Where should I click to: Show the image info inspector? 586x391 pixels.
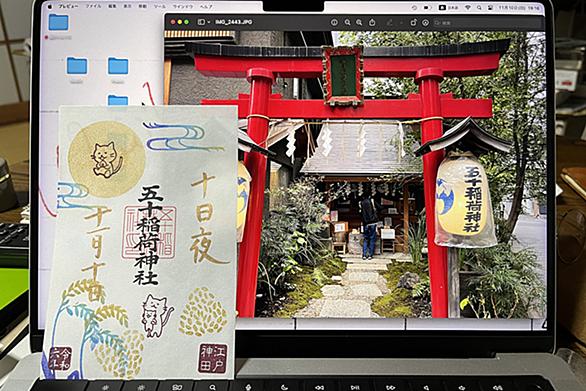334,22
